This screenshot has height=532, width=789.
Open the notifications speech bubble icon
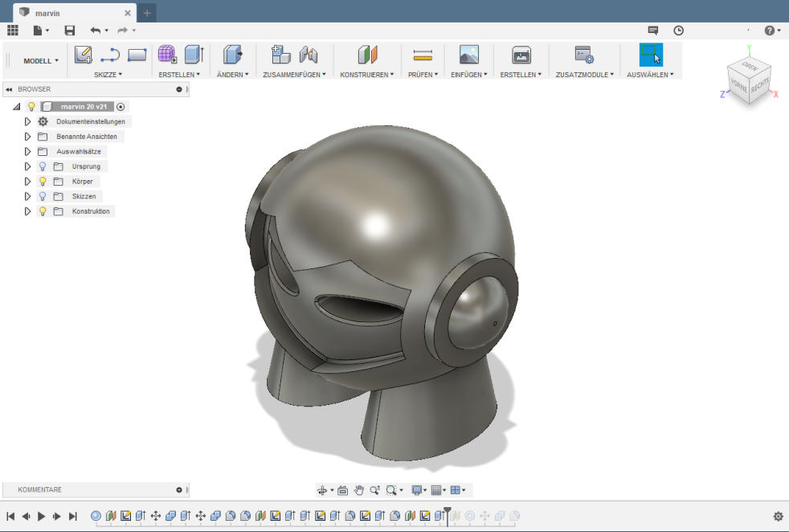(x=652, y=31)
